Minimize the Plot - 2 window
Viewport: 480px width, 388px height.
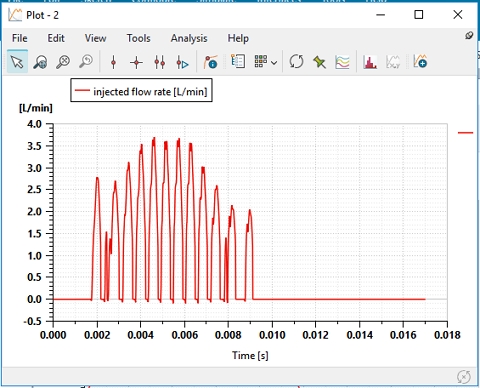click(381, 15)
